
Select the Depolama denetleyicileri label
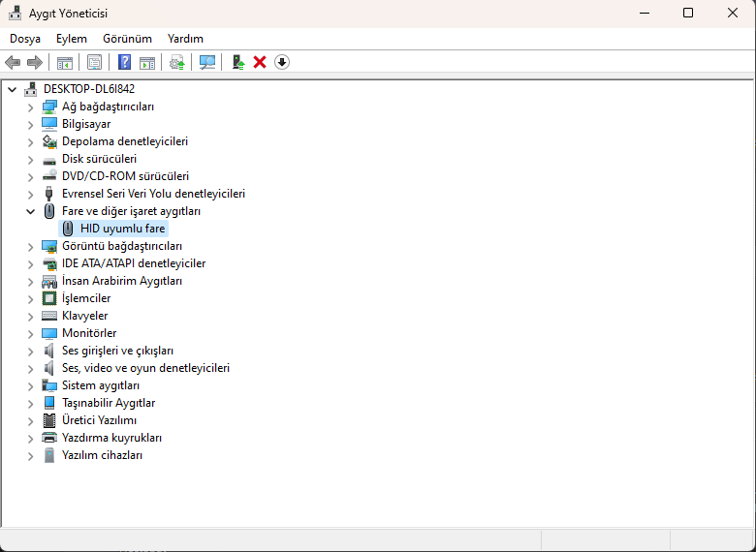click(x=125, y=141)
